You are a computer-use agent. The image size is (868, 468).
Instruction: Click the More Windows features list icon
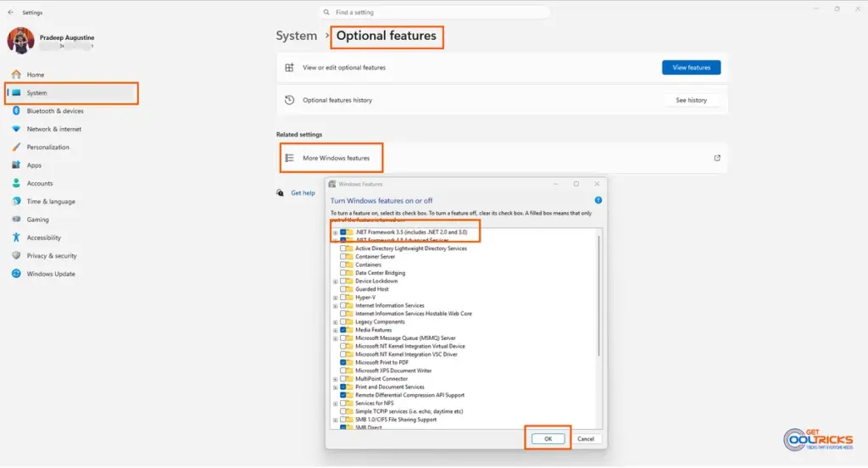(x=289, y=158)
